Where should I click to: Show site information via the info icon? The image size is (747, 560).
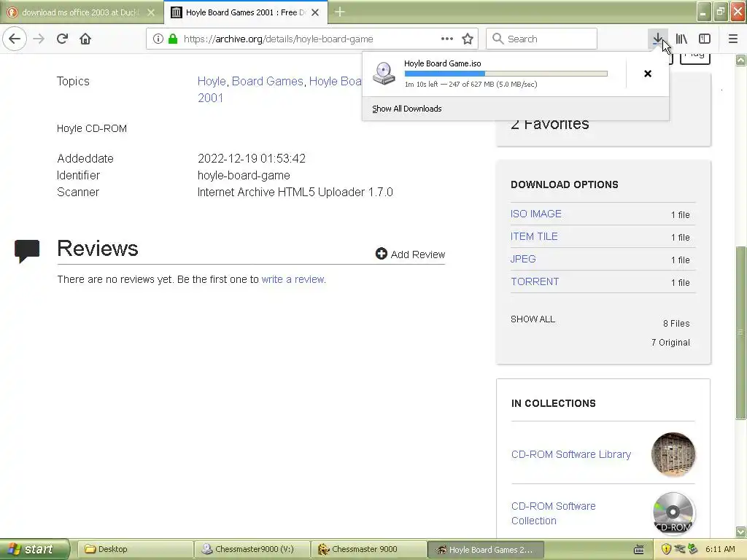158,39
